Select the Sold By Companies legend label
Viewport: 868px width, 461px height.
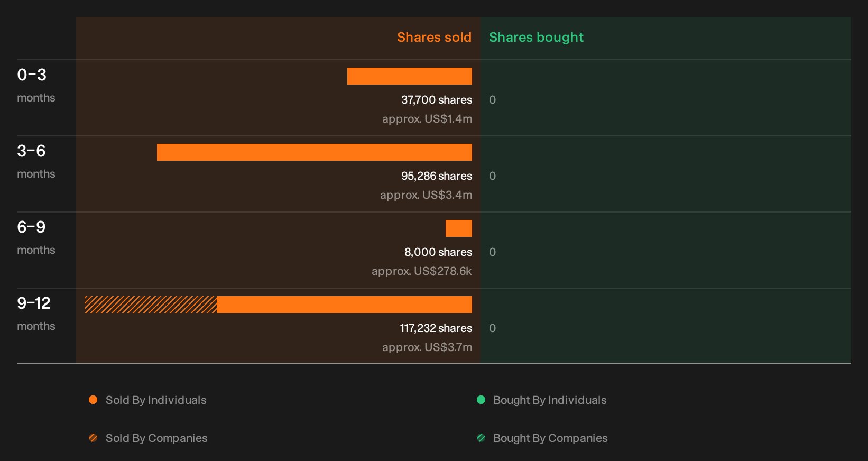[156, 438]
